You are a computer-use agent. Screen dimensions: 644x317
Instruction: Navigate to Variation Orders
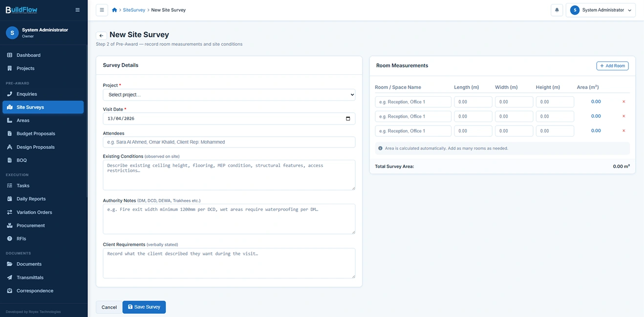pyautogui.click(x=34, y=212)
